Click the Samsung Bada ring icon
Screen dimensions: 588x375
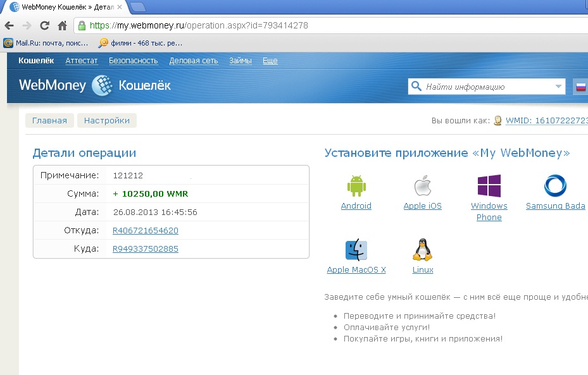click(x=555, y=185)
